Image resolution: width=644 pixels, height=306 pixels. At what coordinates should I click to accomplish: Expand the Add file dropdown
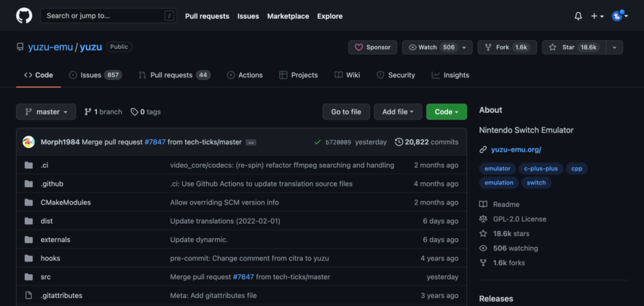click(x=398, y=111)
